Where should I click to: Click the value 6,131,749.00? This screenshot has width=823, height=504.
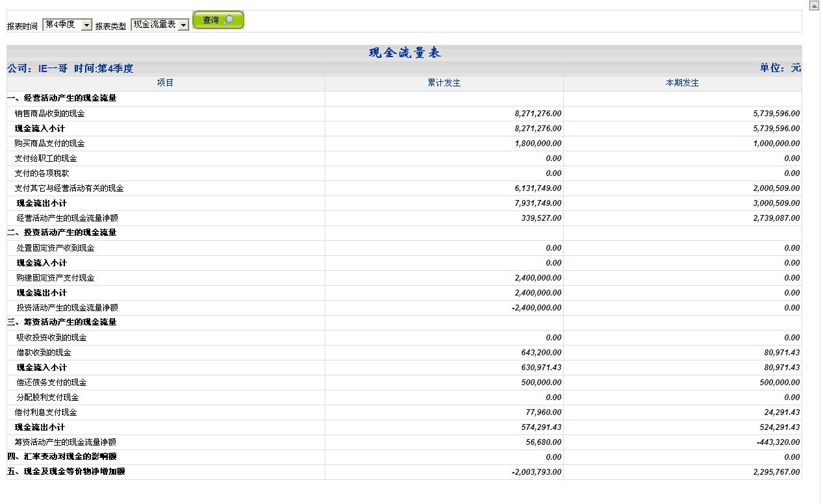[x=538, y=188]
